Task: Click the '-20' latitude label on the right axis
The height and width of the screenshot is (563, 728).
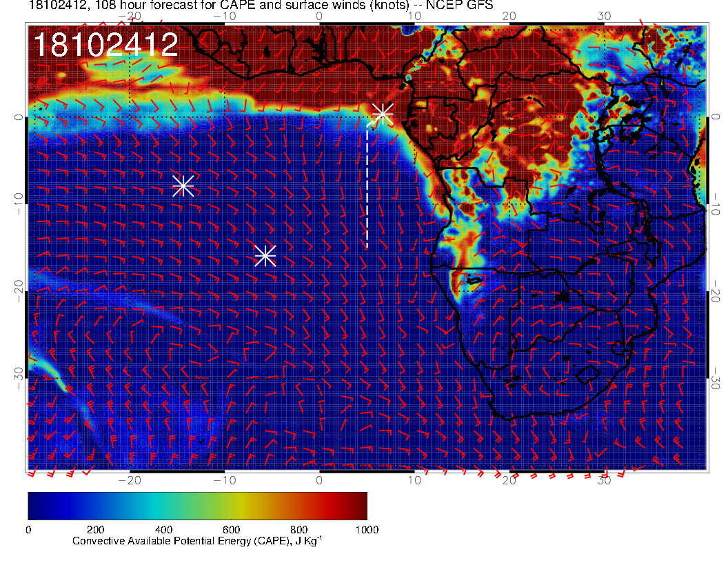Action: (716, 290)
